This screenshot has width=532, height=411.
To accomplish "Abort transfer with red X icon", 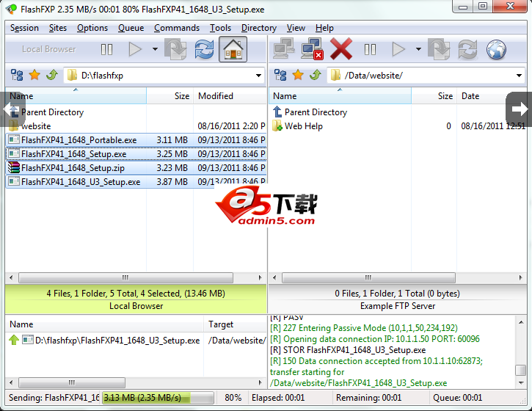I will [340, 50].
